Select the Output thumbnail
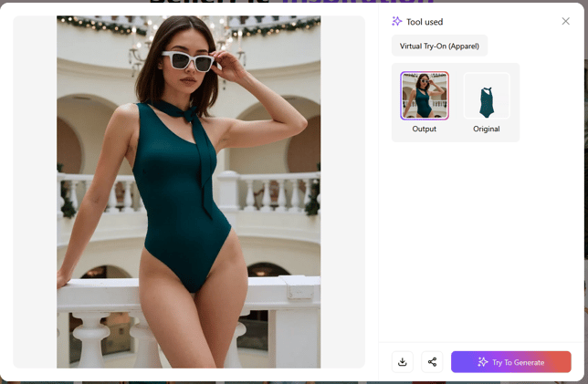 [425, 96]
